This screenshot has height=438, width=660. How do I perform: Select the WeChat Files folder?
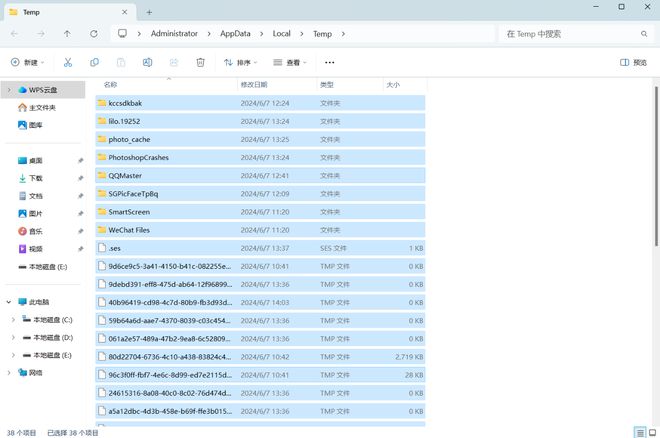(x=260, y=230)
